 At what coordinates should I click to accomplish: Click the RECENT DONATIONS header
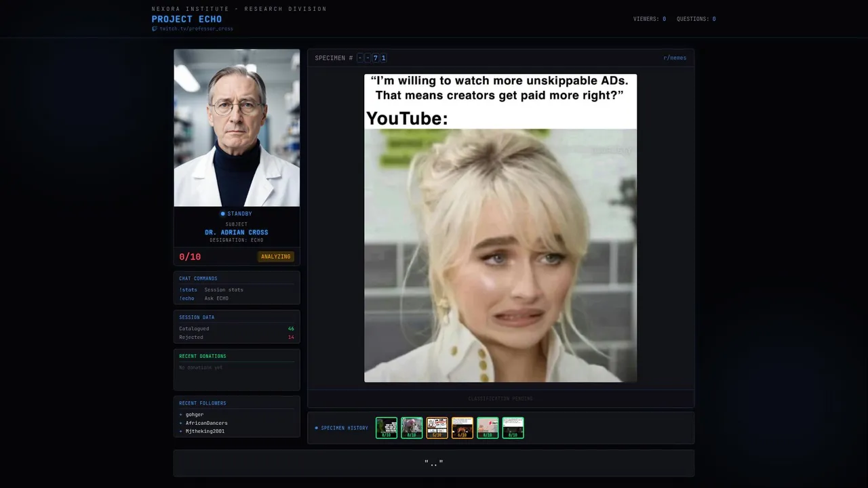pos(203,357)
